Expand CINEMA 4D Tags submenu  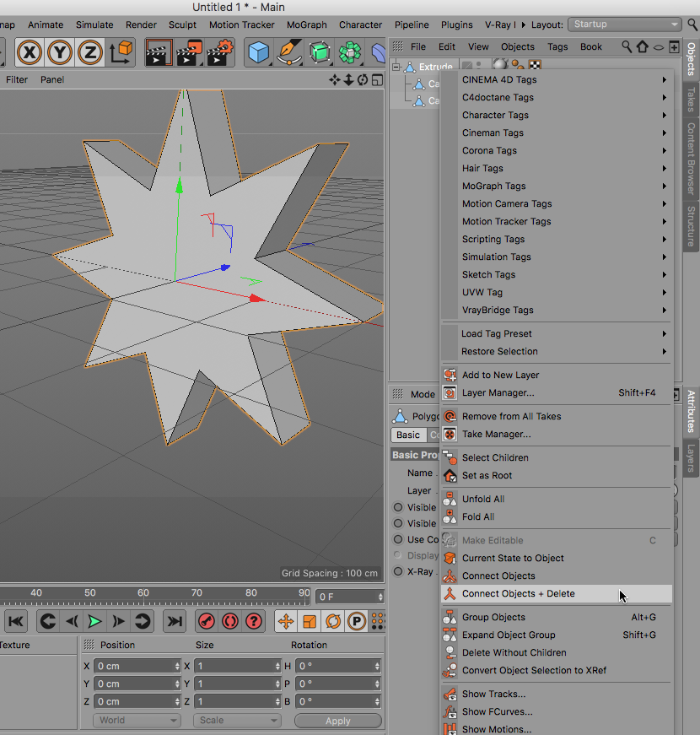[557, 79]
